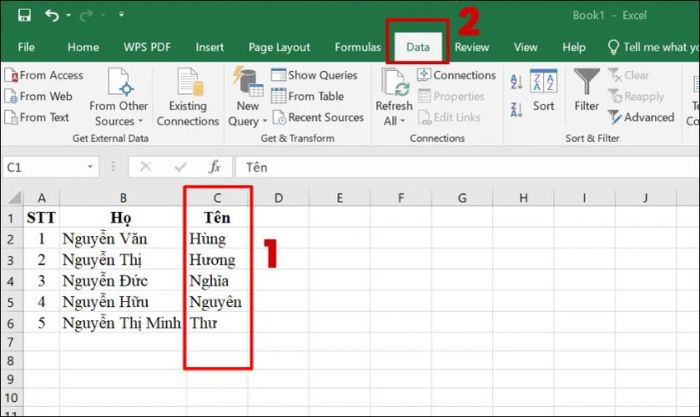The width and height of the screenshot is (700, 417).
Task: Open the Review tab
Action: pyautogui.click(x=471, y=47)
